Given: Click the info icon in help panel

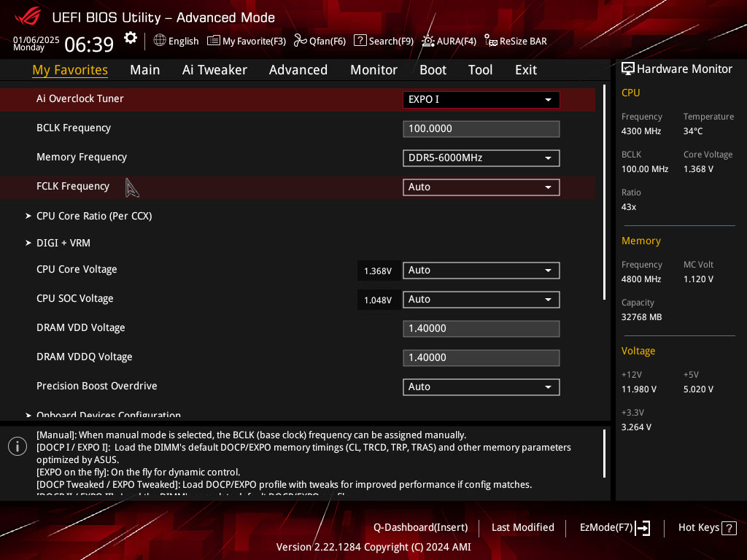Looking at the screenshot, I should [18, 446].
